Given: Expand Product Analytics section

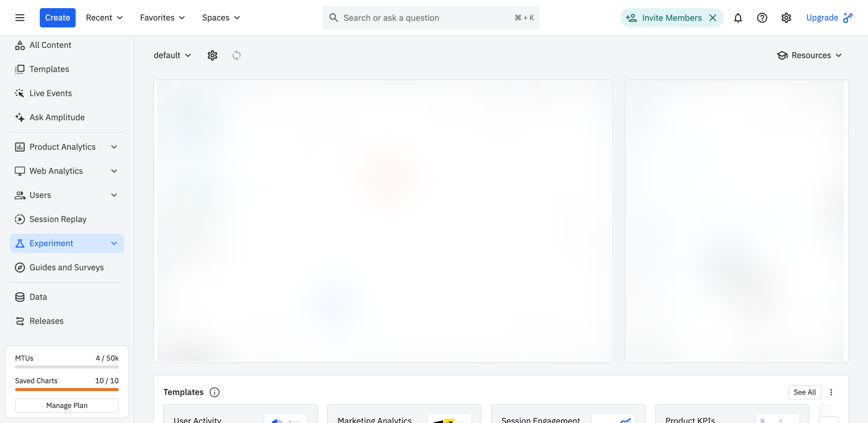Looking at the screenshot, I should pyautogui.click(x=114, y=147).
